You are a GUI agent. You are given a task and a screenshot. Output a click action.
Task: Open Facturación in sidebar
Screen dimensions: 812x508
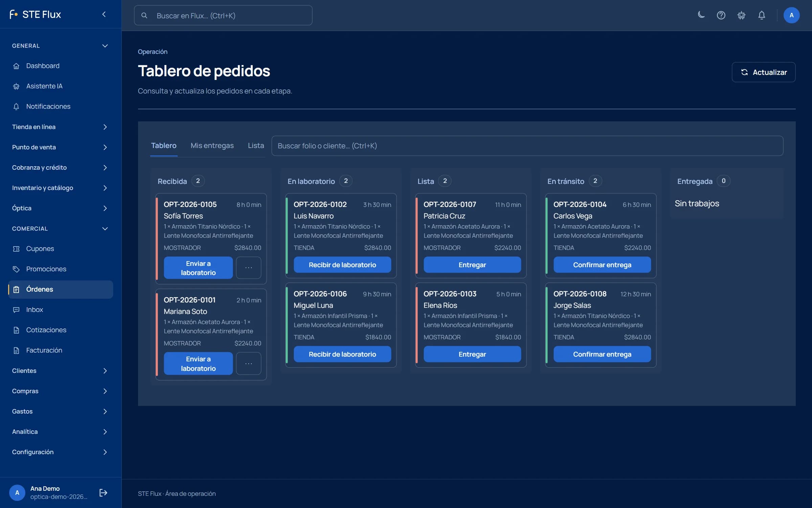tap(61, 350)
